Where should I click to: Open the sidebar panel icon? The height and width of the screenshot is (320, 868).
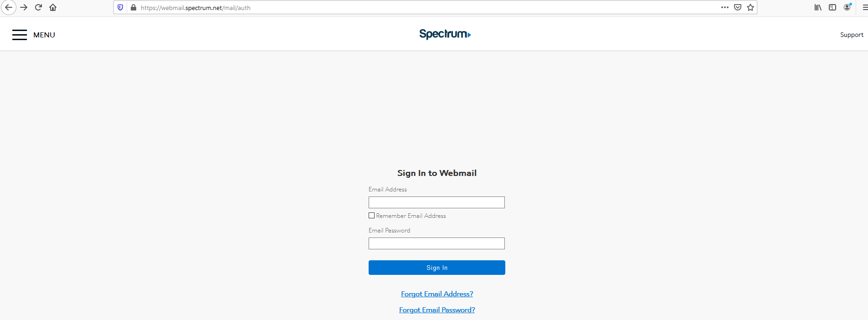832,7
